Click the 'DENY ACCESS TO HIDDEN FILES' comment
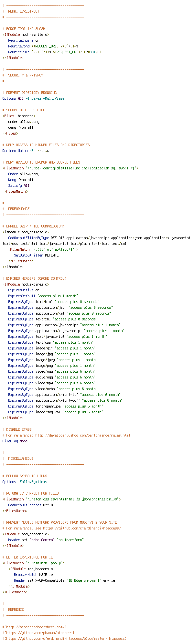Screen dimensions: 194x644 (46, 145)
